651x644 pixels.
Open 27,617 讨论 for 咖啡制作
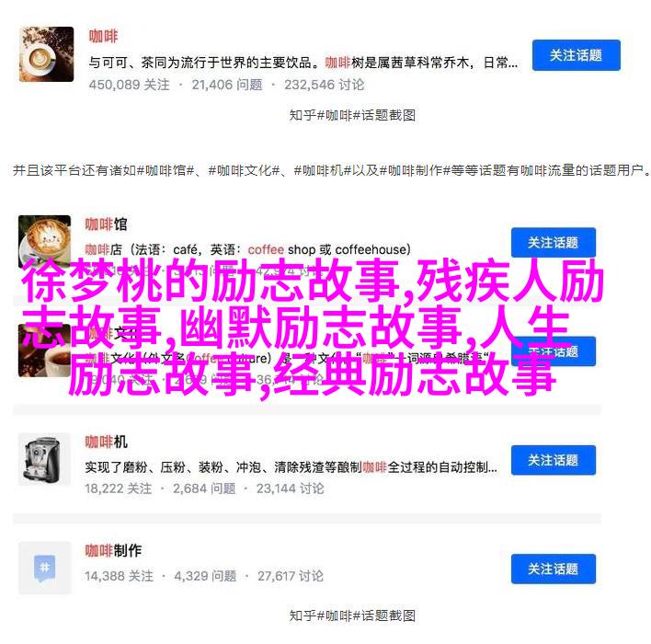[x=291, y=576]
